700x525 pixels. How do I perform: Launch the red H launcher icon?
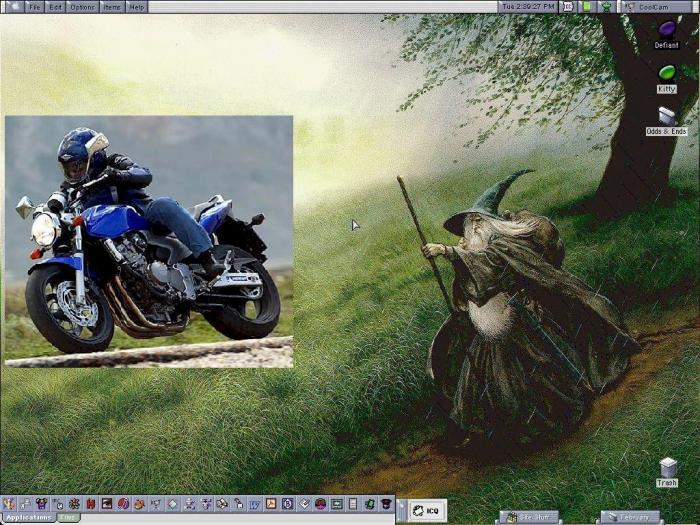tap(91, 504)
